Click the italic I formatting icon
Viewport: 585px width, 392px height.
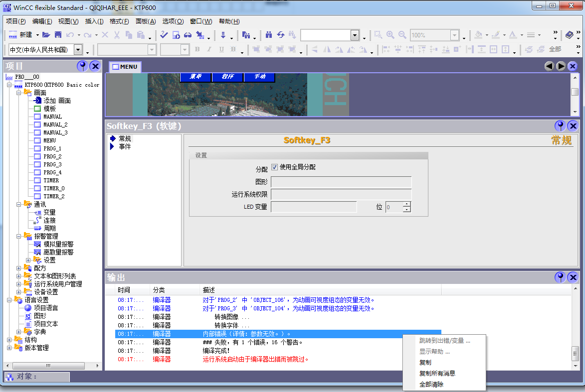coord(209,49)
